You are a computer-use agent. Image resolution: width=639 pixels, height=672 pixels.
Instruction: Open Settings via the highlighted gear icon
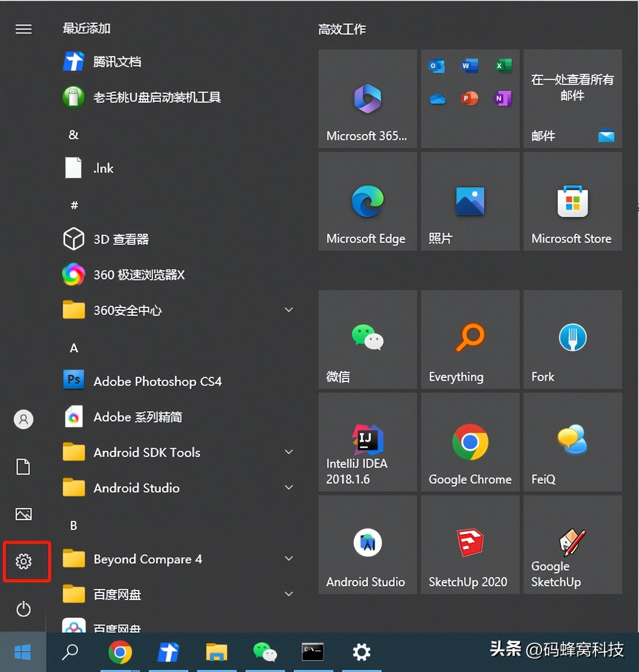[23, 561]
